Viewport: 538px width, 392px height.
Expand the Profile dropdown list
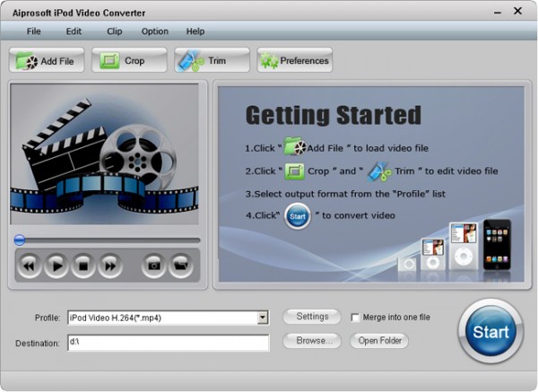coord(263,318)
